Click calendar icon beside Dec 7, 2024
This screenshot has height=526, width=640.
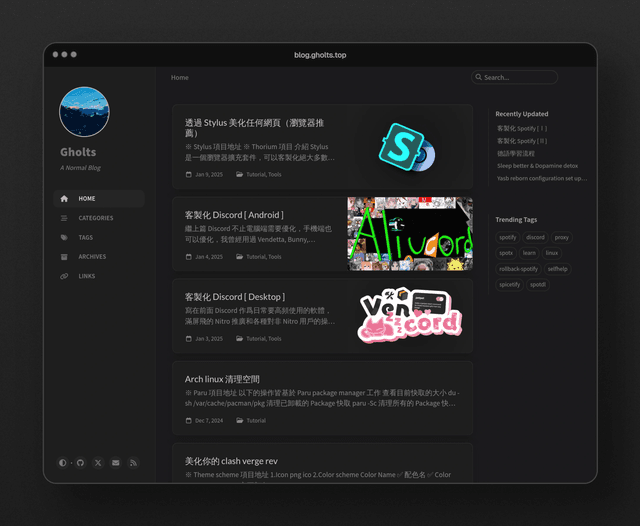pos(189,421)
